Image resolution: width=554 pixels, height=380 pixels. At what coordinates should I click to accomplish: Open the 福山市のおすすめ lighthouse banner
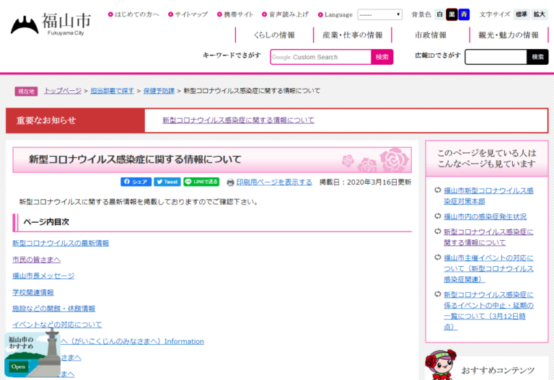coord(32,353)
